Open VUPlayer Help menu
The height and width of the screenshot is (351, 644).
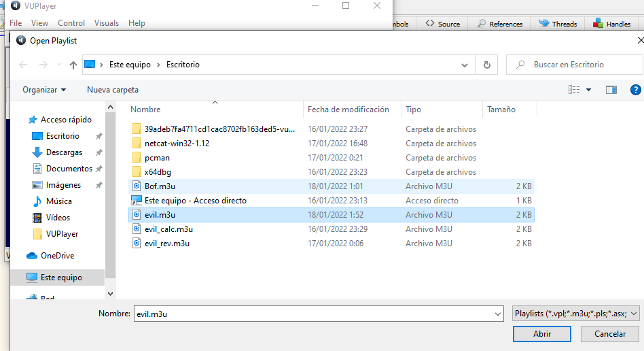(137, 23)
